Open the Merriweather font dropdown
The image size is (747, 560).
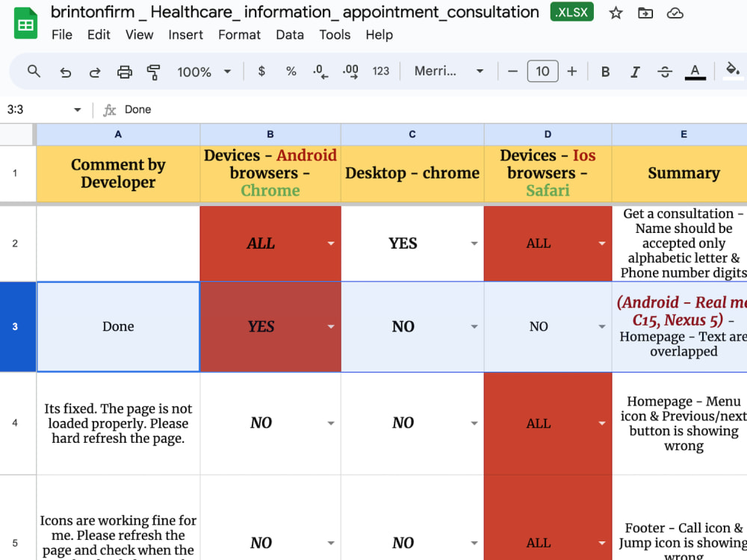pyautogui.click(x=449, y=72)
